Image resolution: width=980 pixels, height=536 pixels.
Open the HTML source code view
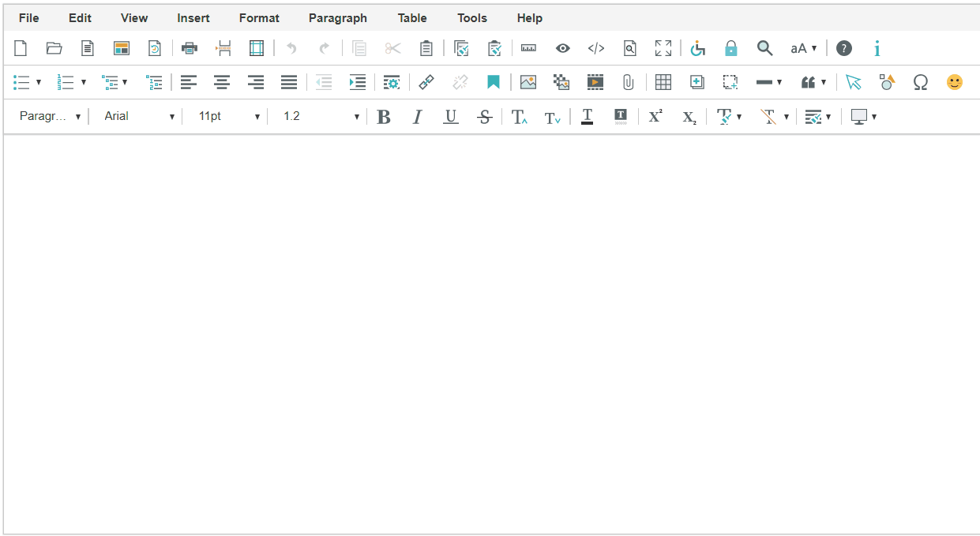pos(596,48)
